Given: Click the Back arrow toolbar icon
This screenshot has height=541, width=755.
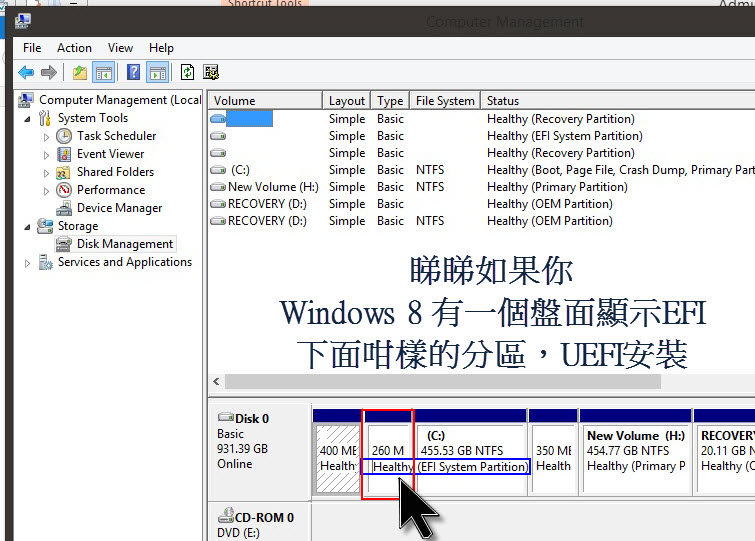Looking at the screenshot, I should [x=26, y=73].
